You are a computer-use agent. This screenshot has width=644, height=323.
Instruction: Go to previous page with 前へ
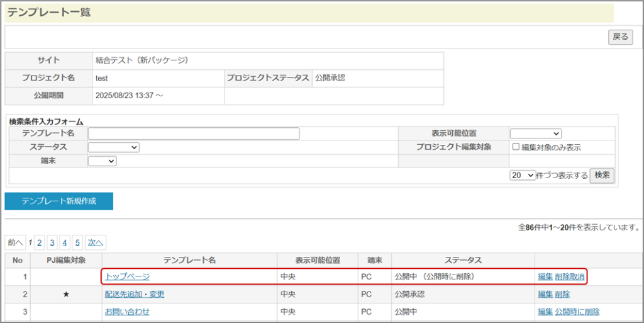(x=15, y=242)
